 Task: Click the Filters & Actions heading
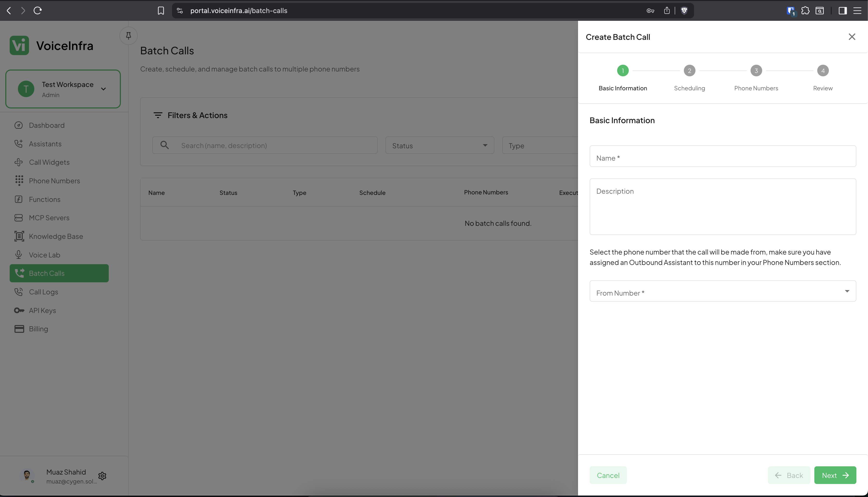pyautogui.click(x=197, y=115)
